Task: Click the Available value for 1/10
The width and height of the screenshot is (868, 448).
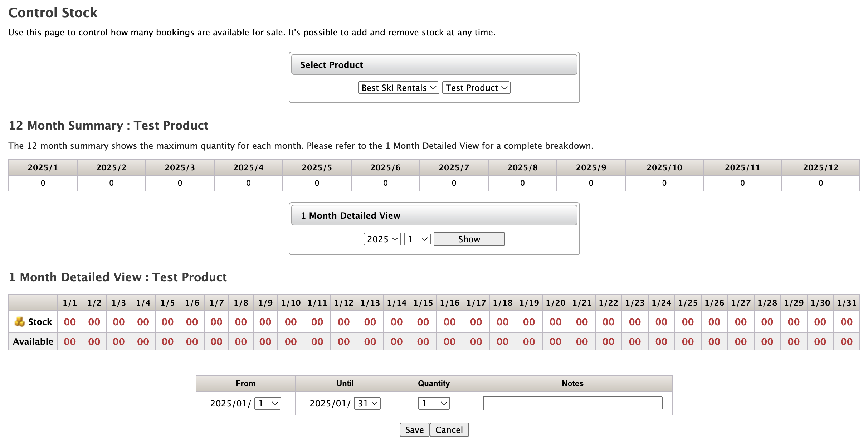Action: 291,341
